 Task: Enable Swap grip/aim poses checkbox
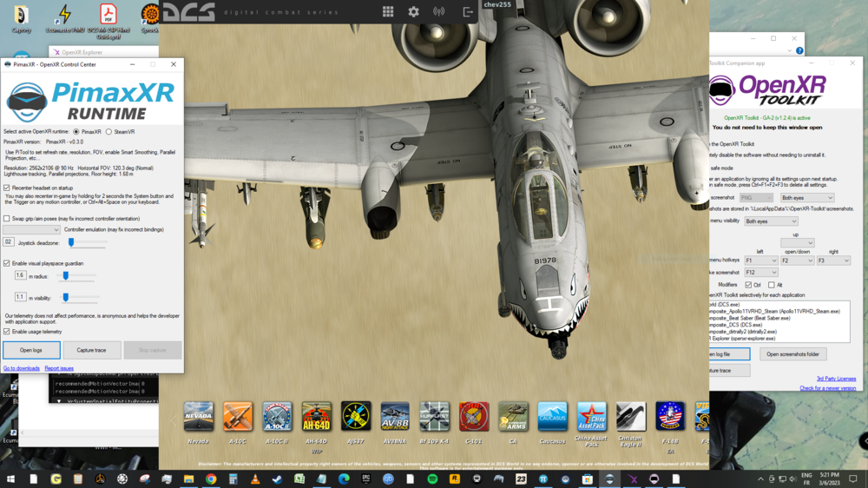7,219
